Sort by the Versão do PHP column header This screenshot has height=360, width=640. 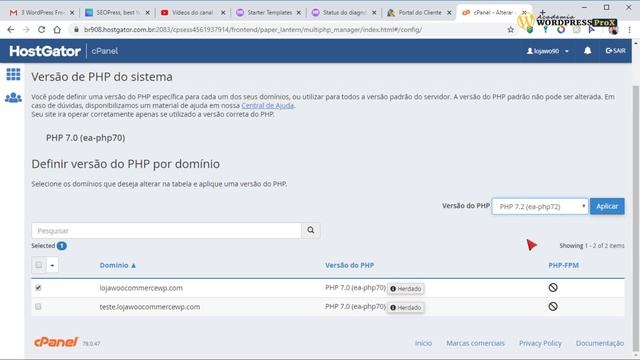(349, 265)
